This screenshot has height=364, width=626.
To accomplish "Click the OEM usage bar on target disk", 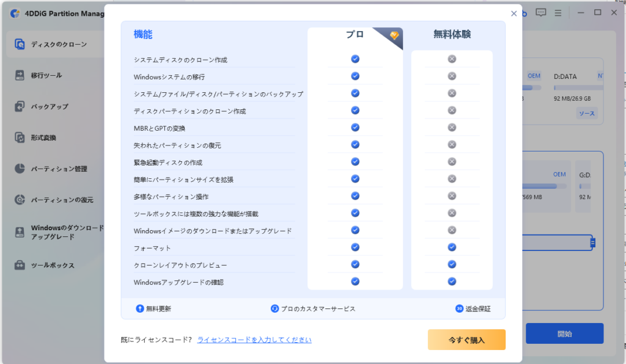I will click(x=544, y=186).
